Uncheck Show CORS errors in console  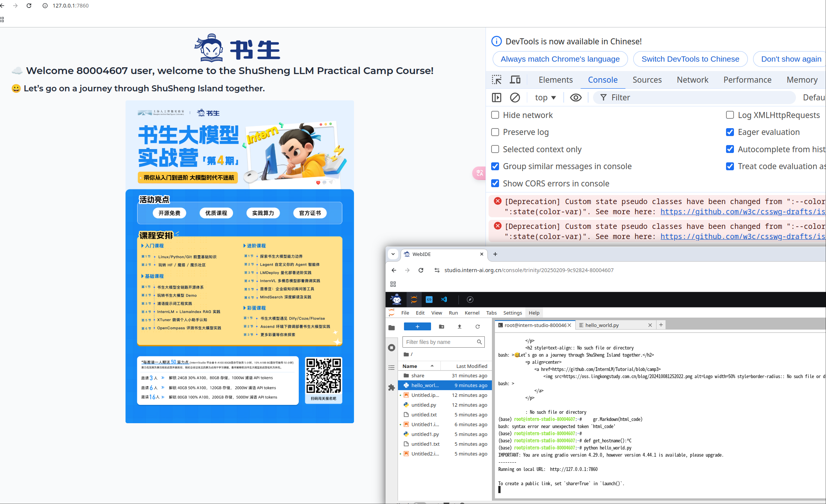coord(495,183)
